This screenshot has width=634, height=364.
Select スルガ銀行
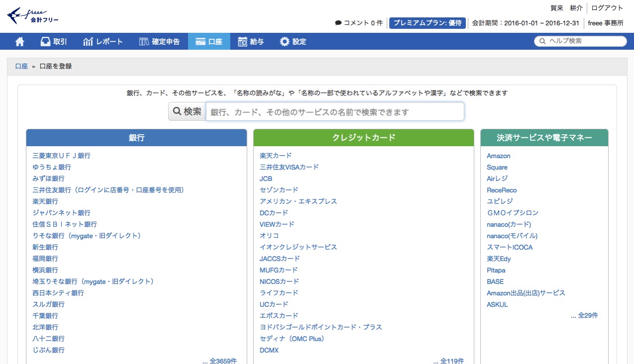tap(48, 304)
